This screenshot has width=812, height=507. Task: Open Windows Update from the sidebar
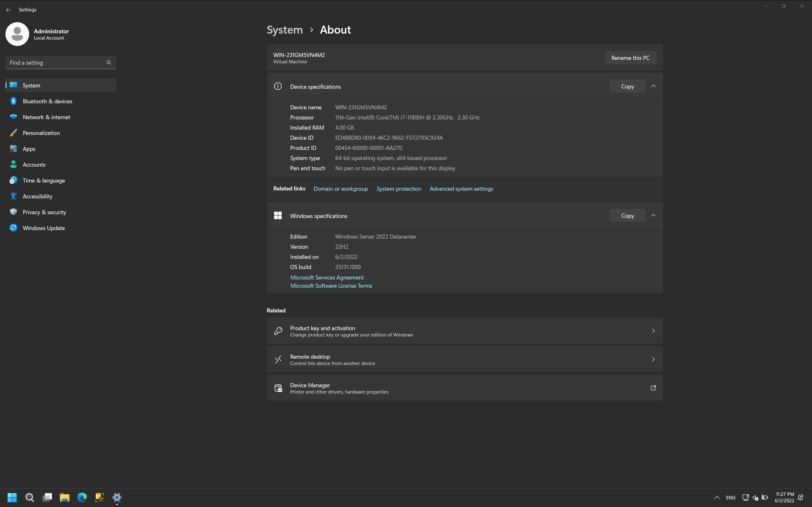coord(44,228)
